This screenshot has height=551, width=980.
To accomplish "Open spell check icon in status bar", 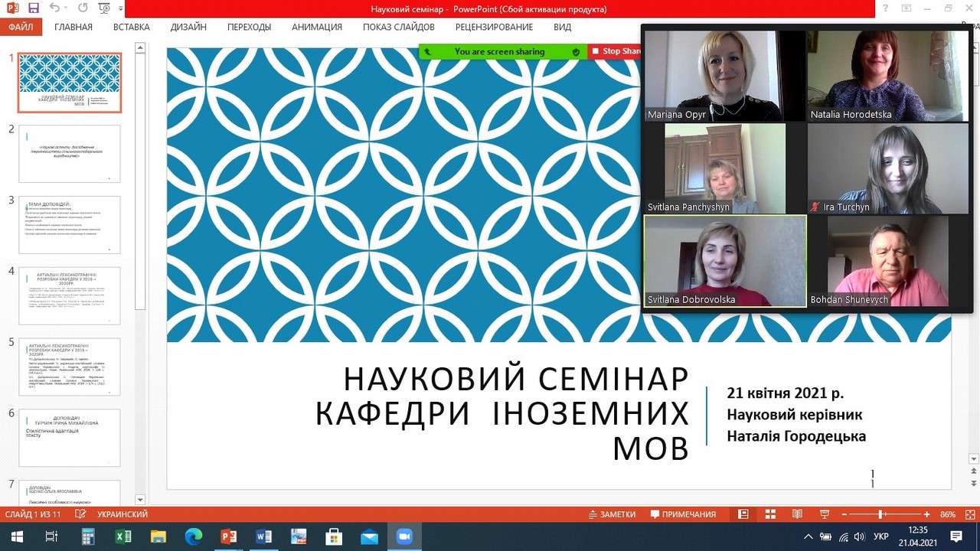I will [x=80, y=514].
